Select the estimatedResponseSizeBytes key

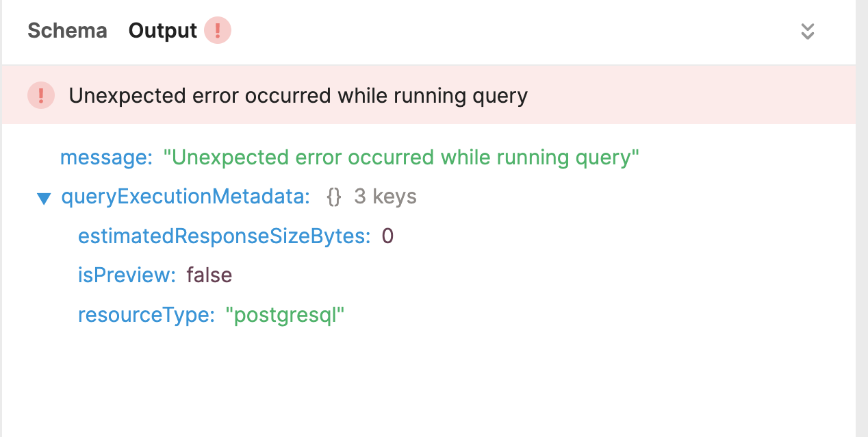click(x=224, y=236)
